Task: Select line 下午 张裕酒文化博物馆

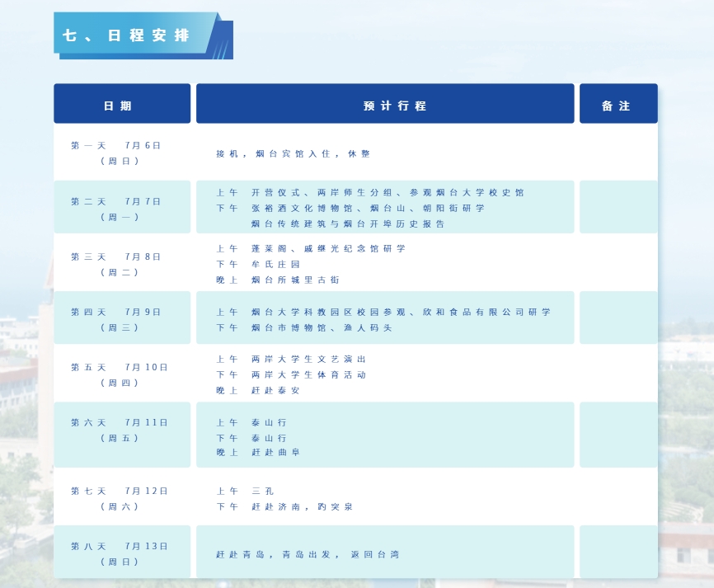Action: [350, 208]
